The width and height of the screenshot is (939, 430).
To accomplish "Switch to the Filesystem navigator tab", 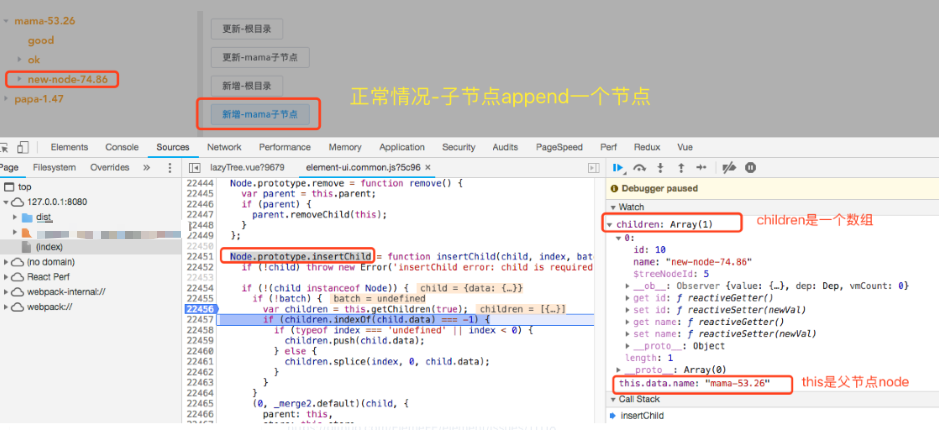I will click(x=54, y=168).
